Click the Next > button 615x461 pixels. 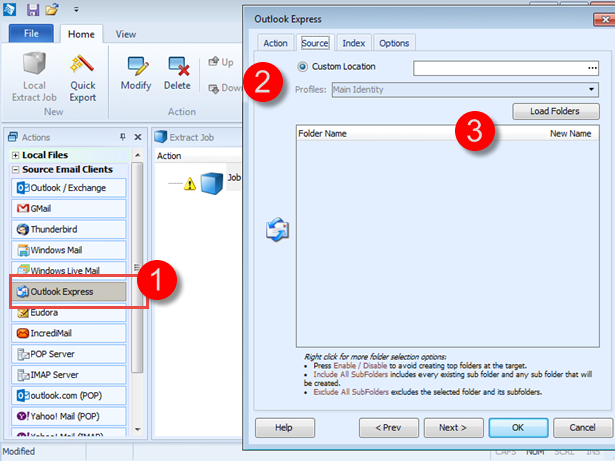pos(453,428)
